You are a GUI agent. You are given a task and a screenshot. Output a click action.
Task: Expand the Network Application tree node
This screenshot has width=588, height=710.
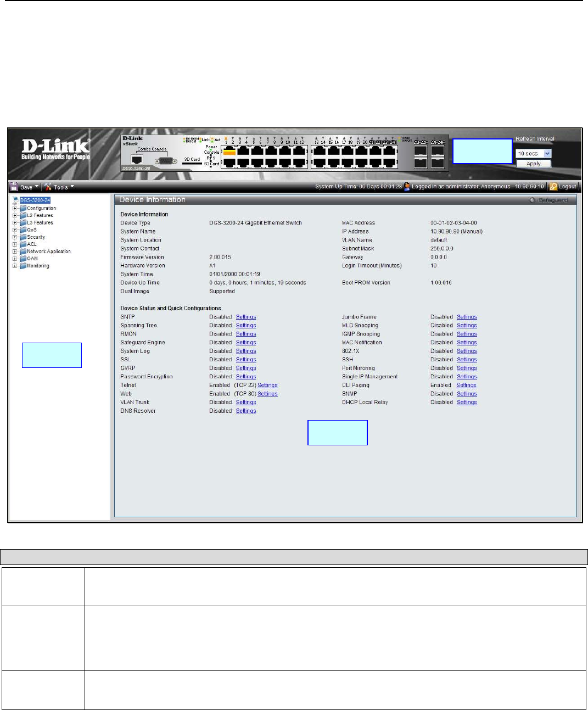pos(15,251)
